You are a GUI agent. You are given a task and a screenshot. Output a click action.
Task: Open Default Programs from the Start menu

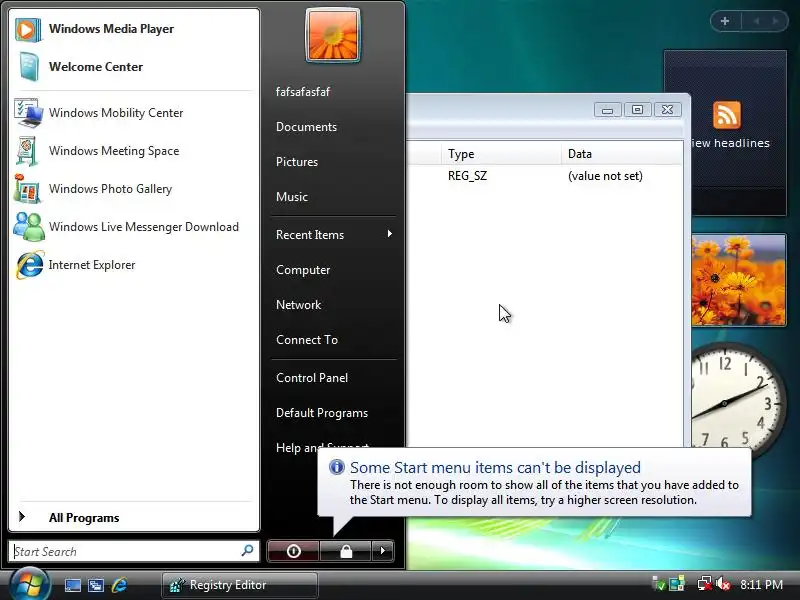(x=334, y=413)
